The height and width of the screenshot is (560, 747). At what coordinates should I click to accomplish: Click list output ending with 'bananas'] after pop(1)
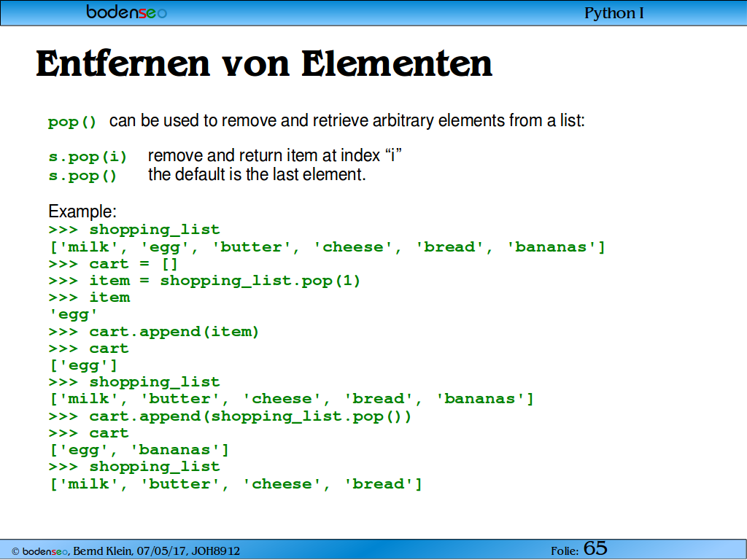292,399
